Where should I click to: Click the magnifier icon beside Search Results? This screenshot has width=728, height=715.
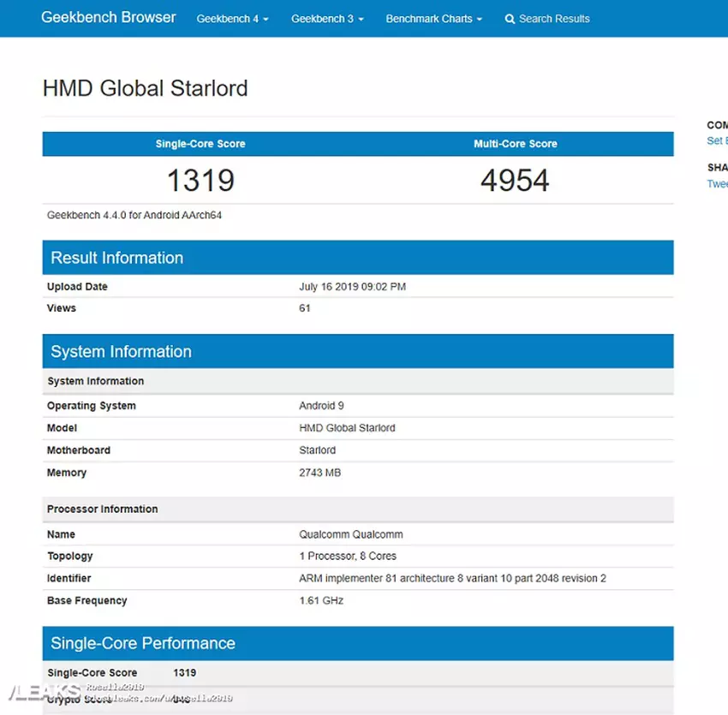[x=510, y=19]
